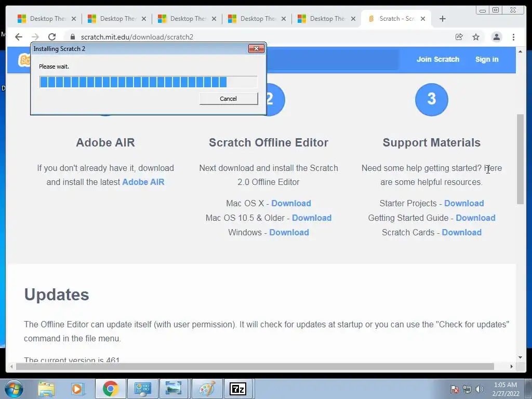
Task: Download the Mac OS X offline editor
Action: point(291,203)
